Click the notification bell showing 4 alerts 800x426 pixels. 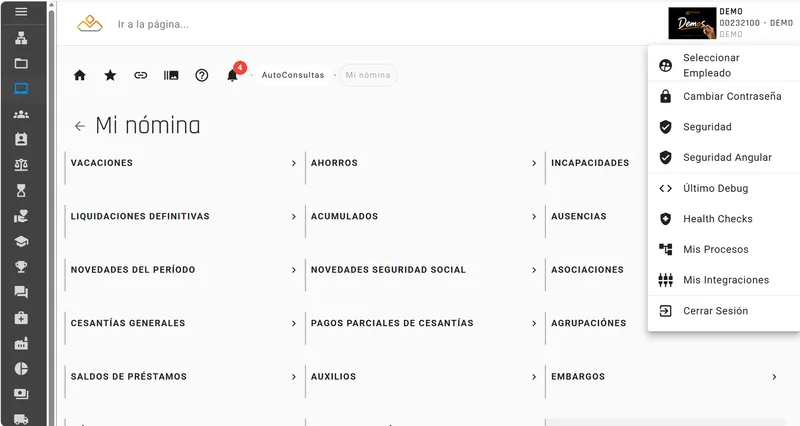click(x=233, y=75)
